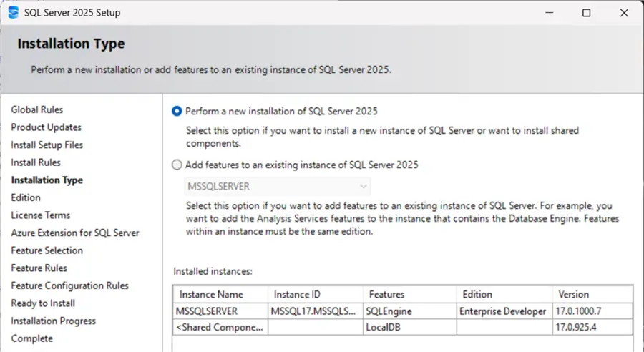Image resolution: width=644 pixels, height=352 pixels.
Task: Click Install Rules step in sidebar
Action: (36, 162)
